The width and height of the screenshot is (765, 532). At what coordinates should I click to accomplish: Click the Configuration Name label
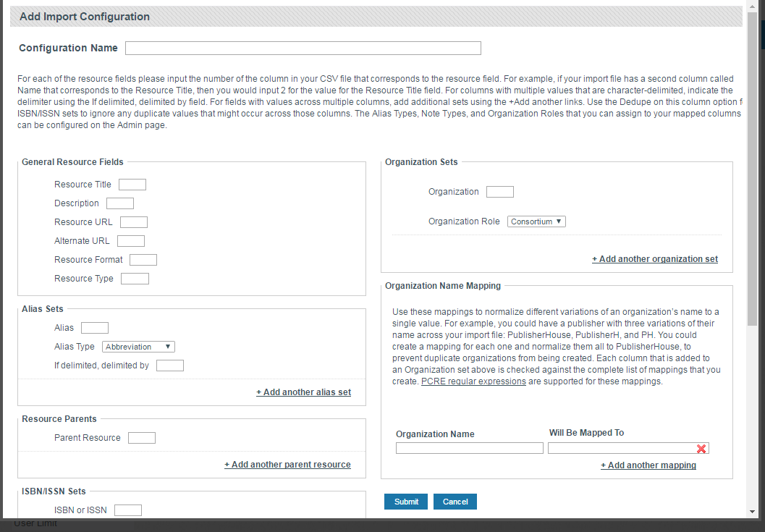pos(68,48)
